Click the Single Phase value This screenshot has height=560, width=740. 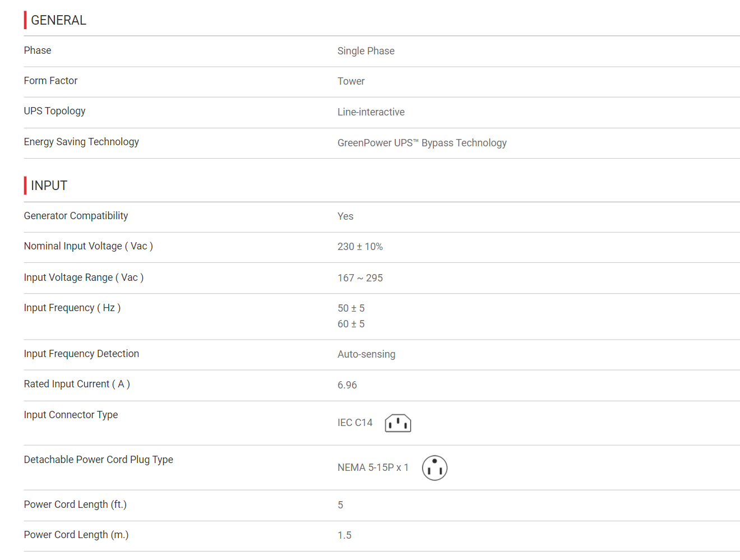366,51
